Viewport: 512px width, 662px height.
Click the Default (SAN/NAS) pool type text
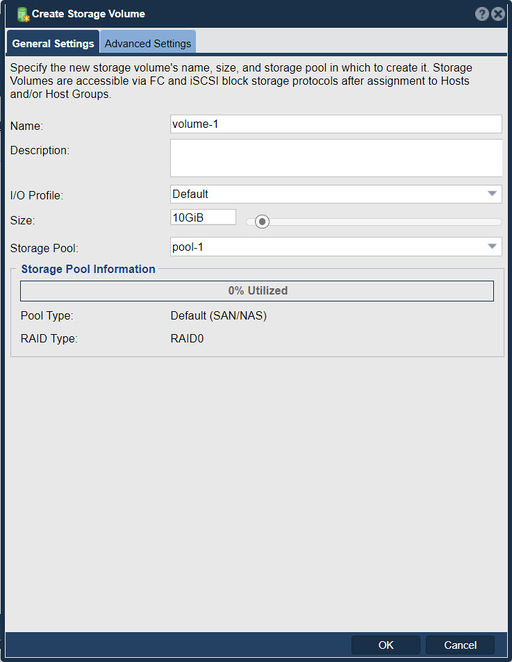(219, 316)
